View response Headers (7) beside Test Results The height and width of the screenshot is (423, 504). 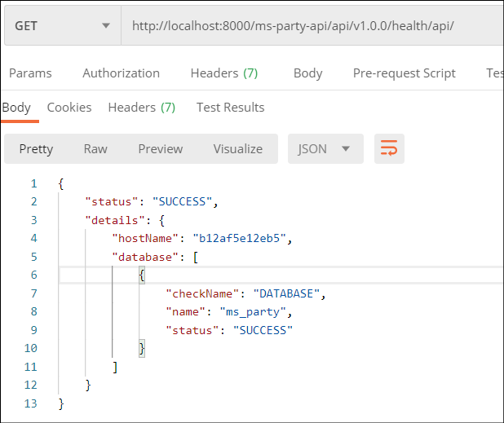pyautogui.click(x=141, y=108)
